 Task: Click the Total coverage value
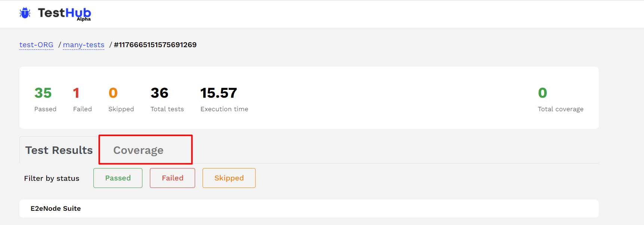click(x=542, y=93)
